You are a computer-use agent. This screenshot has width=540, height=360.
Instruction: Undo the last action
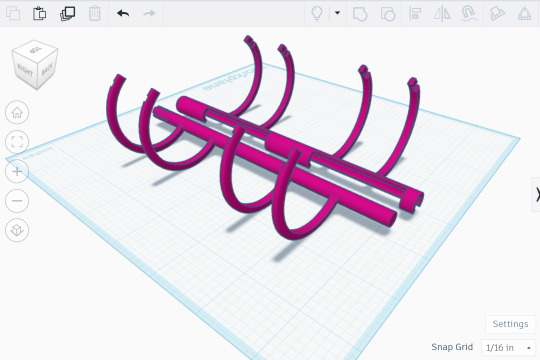123,14
